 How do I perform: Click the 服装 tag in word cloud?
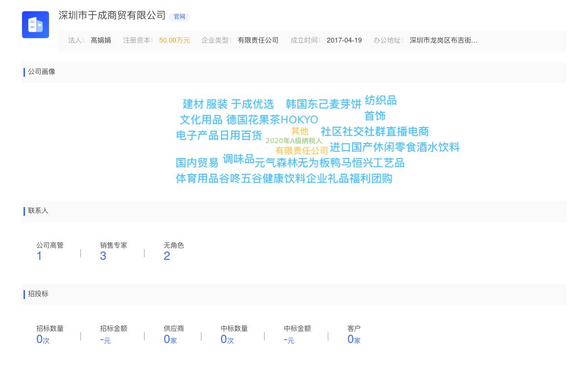pos(217,104)
